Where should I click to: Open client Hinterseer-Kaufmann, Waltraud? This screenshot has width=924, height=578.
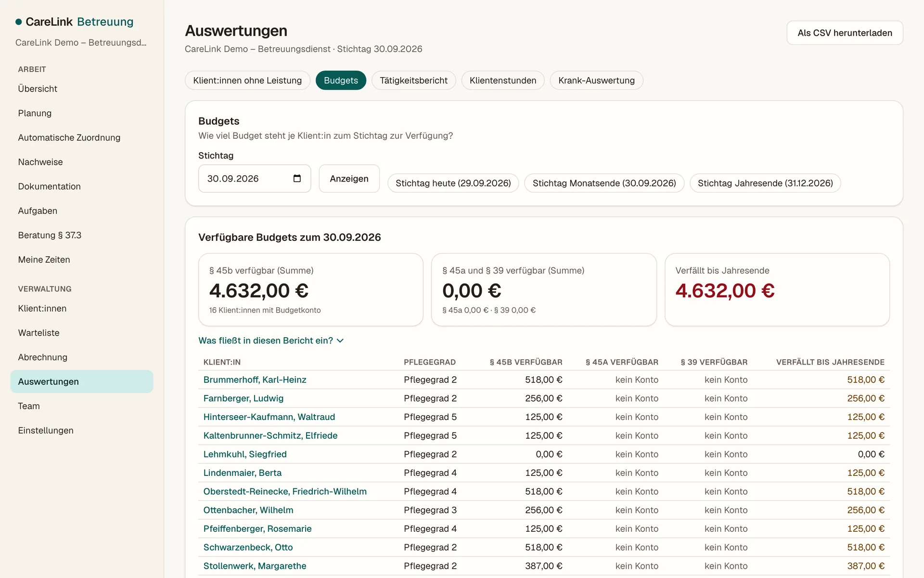click(x=269, y=417)
